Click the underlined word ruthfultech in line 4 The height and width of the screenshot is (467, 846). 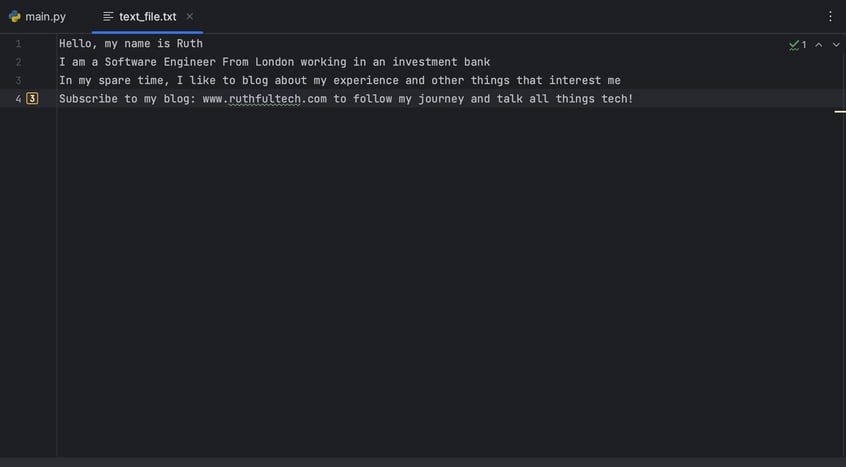pos(264,99)
